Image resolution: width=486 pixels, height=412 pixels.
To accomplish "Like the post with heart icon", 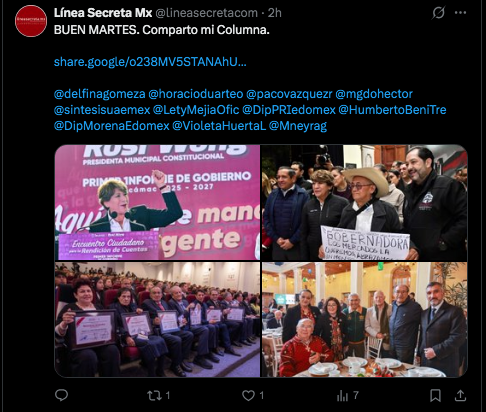I will pyautogui.click(x=248, y=396).
